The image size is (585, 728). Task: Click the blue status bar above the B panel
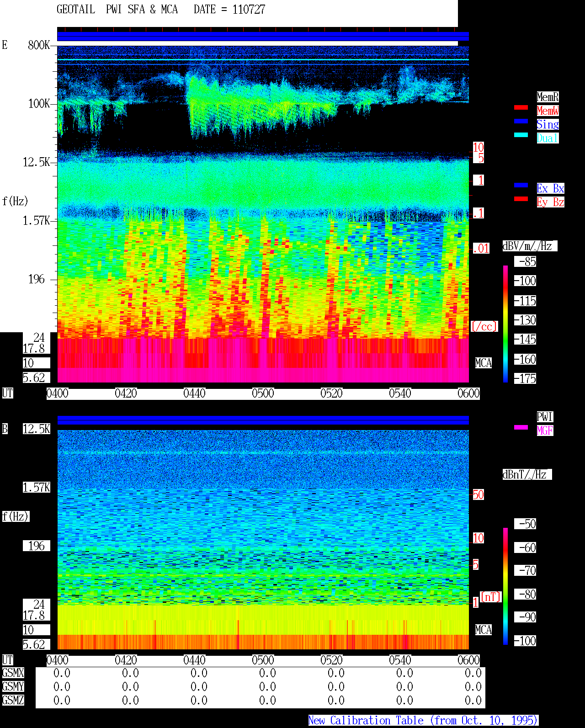(263, 420)
